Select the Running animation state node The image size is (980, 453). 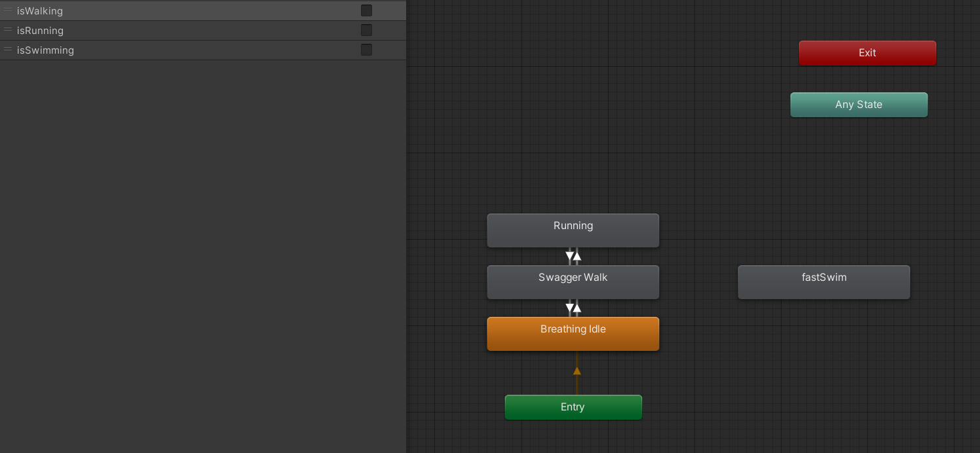573,230
